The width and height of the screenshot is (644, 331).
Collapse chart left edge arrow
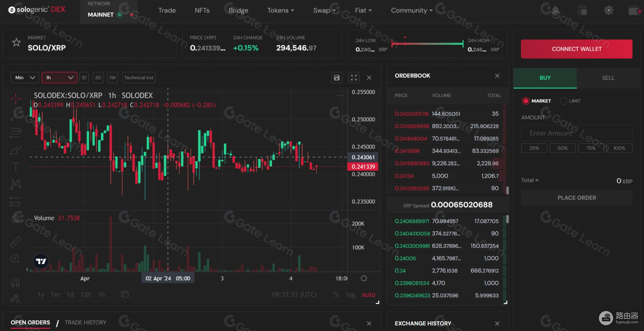27,269
